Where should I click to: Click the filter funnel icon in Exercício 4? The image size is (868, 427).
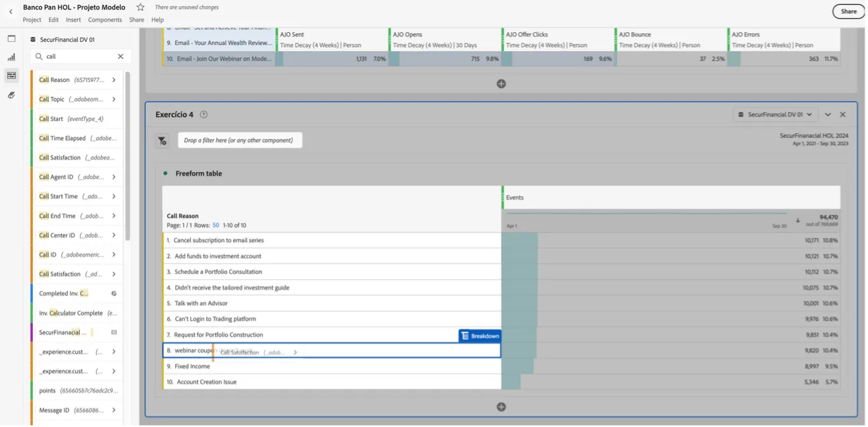(x=163, y=141)
